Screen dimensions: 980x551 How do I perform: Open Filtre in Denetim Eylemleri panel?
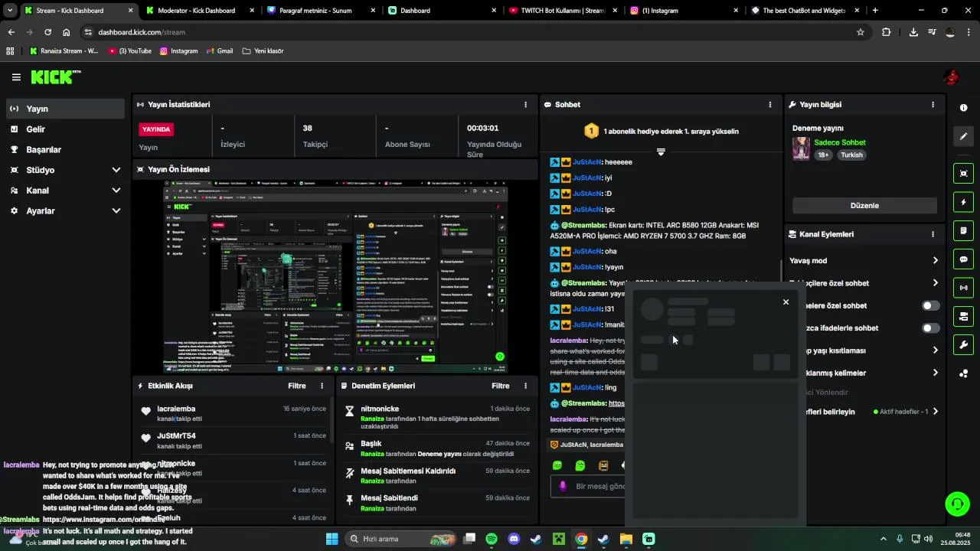point(501,386)
